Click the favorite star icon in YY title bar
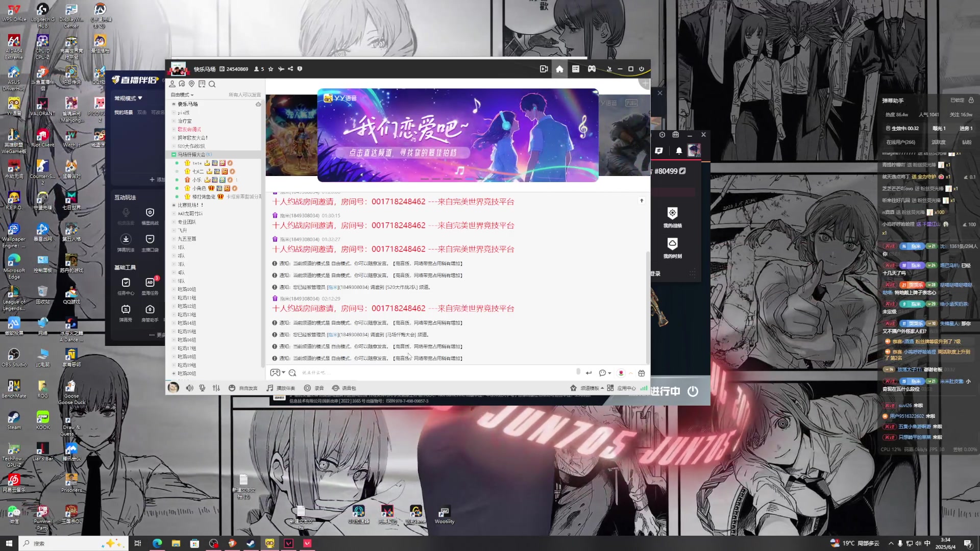 point(271,69)
